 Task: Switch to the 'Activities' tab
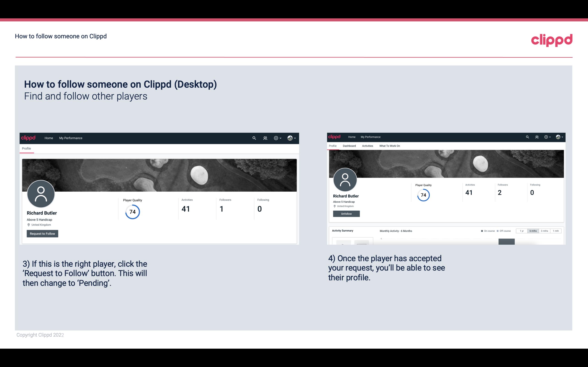coord(367,146)
